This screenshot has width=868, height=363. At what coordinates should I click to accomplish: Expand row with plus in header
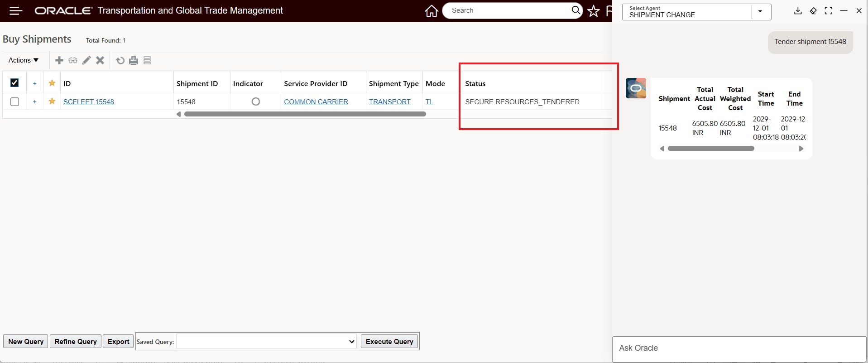tap(35, 83)
